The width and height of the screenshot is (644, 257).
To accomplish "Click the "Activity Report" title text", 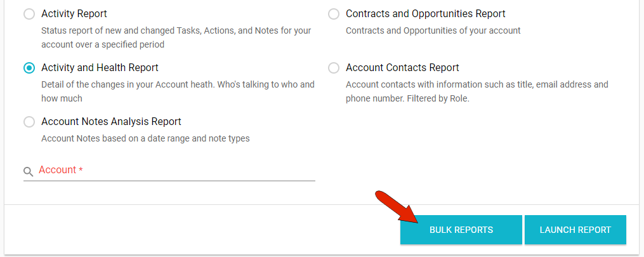I will tap(74, 14).
